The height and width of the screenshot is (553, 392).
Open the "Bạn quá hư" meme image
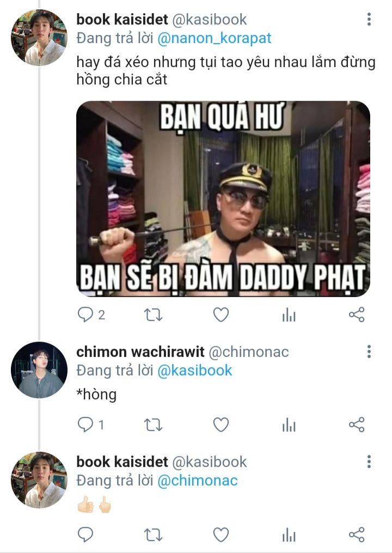223,199
